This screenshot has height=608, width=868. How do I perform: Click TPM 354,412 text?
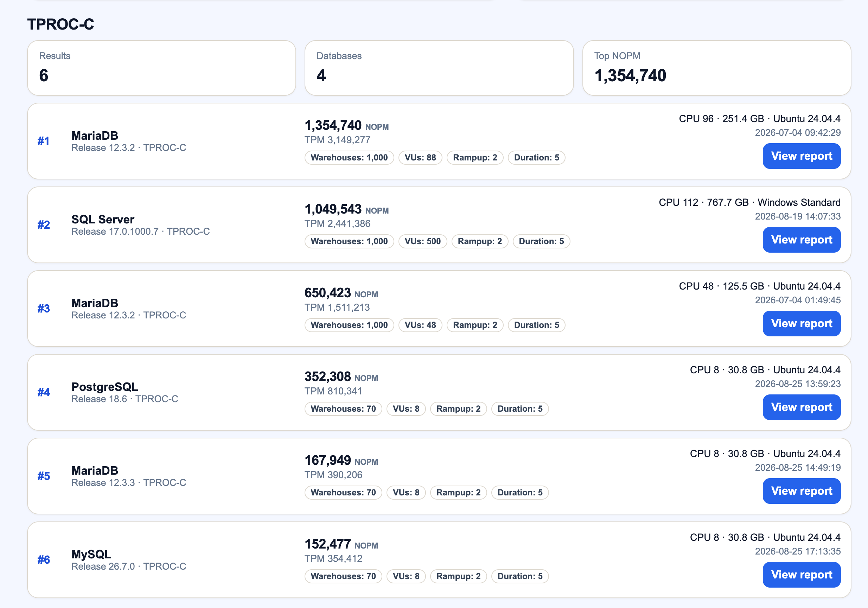coord(333,559)
